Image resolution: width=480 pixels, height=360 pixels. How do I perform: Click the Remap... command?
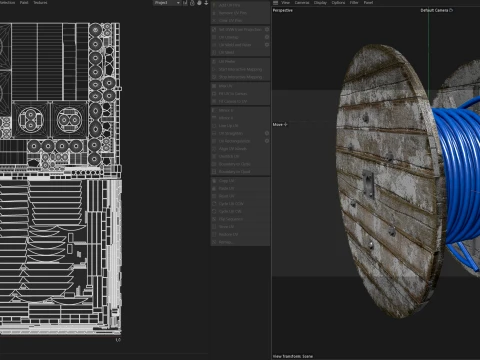(x=240, y=242)
